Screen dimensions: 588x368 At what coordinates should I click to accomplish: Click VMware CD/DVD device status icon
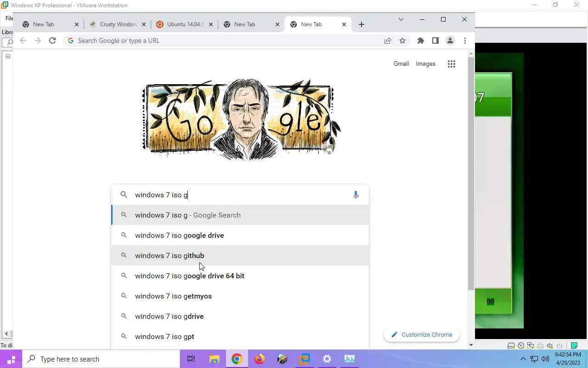tap(521, 345)
